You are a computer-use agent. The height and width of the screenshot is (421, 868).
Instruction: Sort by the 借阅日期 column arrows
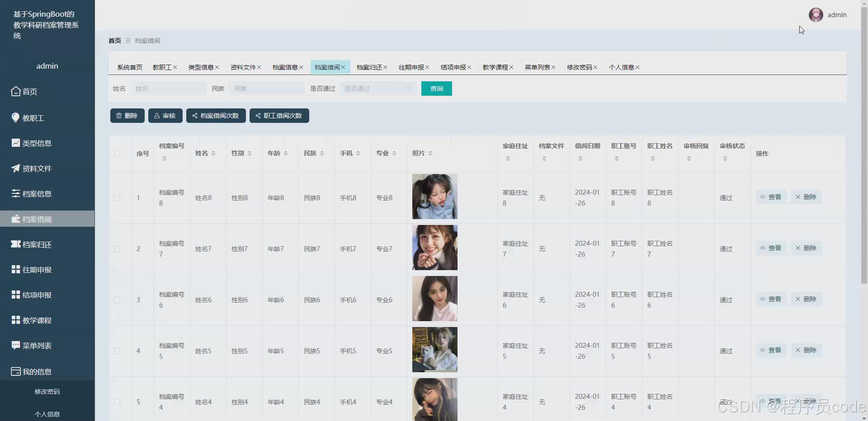[580, 157]
